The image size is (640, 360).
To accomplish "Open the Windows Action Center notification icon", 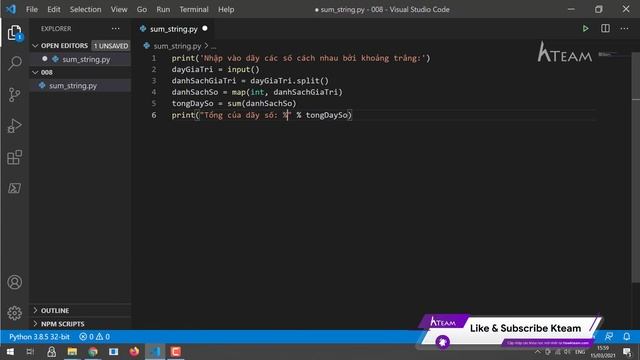I will [627, 352].
